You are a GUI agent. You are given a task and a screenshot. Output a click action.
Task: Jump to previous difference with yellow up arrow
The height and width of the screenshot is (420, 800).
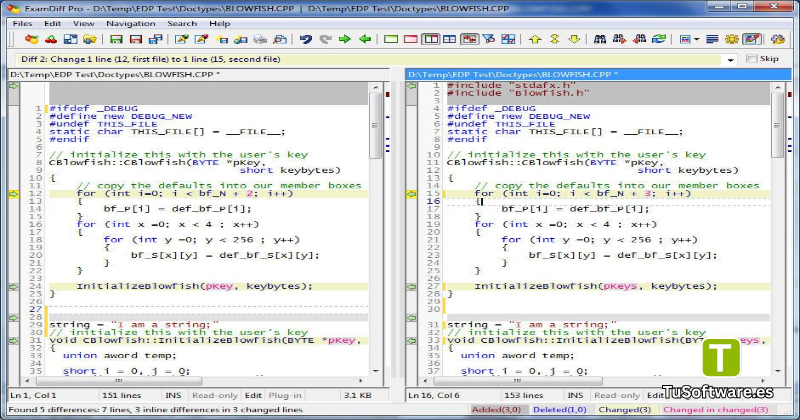[x=535, y=39]
